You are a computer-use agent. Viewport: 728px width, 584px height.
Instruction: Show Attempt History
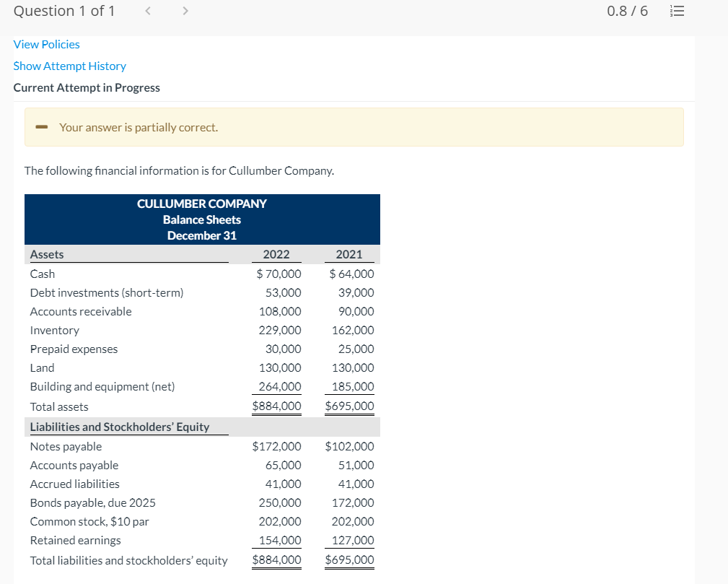(69, 66)
